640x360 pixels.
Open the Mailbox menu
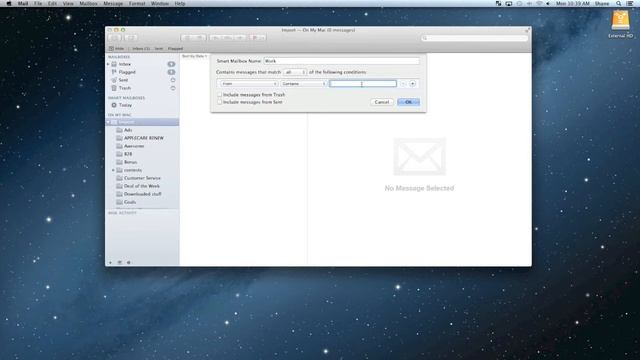click(x=89, y=3)
